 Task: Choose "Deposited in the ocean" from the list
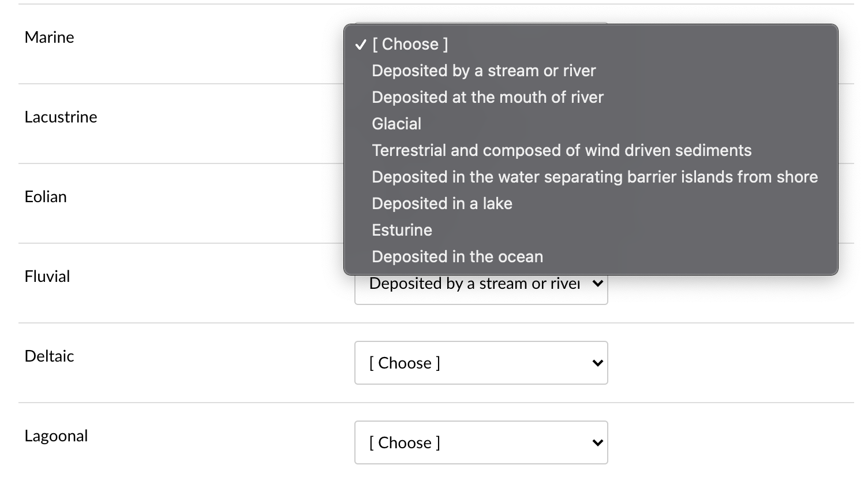coord(457,257)
